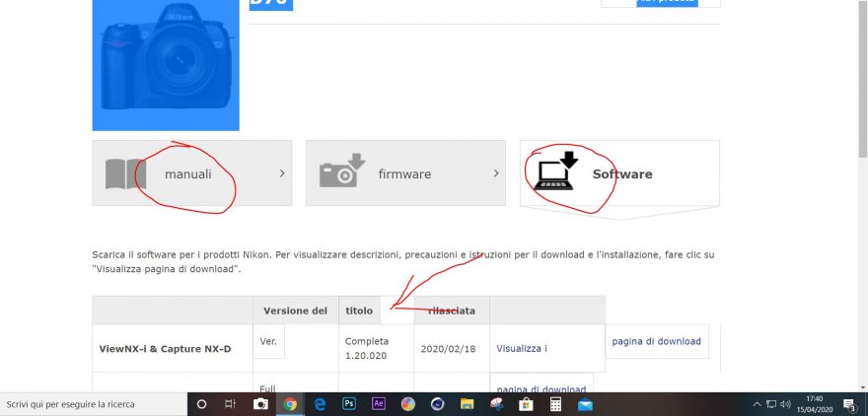Click the 'Visualizza i' link
Viewport: 868px width, 416px height.
(x=522, y=348)
